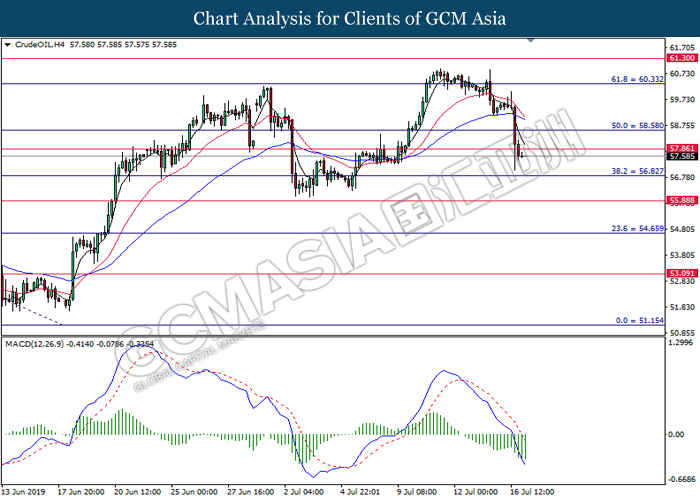This screenshot has width=700, height=500.
Task: Click the 61.705 price axis value
Action: tap(683, 48)
